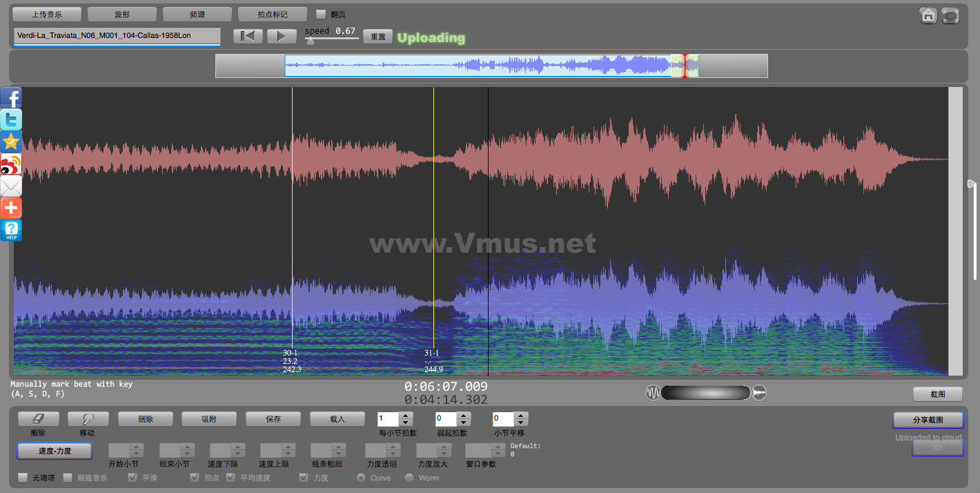Toggle 平均速度 average tempo checkbox
This screenshot has height=493, width=980.
231,477
